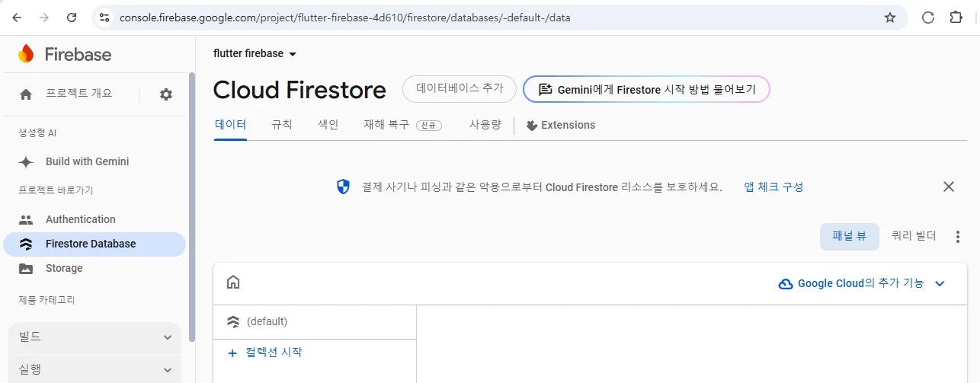Select the 쿼리 빌더 view button

[x=914, y=236]
